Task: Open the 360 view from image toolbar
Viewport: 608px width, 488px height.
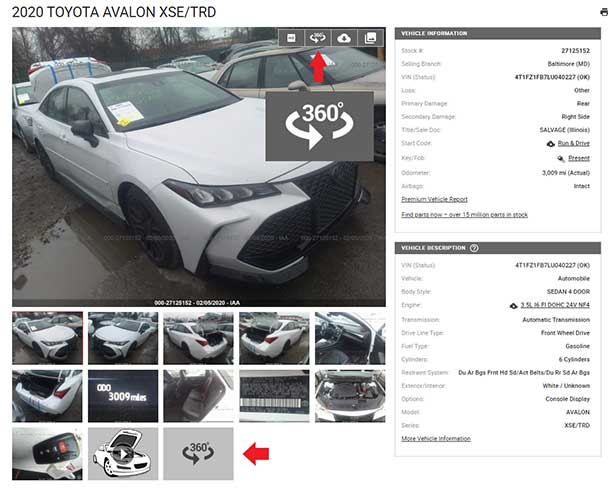Action: pyautogui.click(x=318, y=38)
